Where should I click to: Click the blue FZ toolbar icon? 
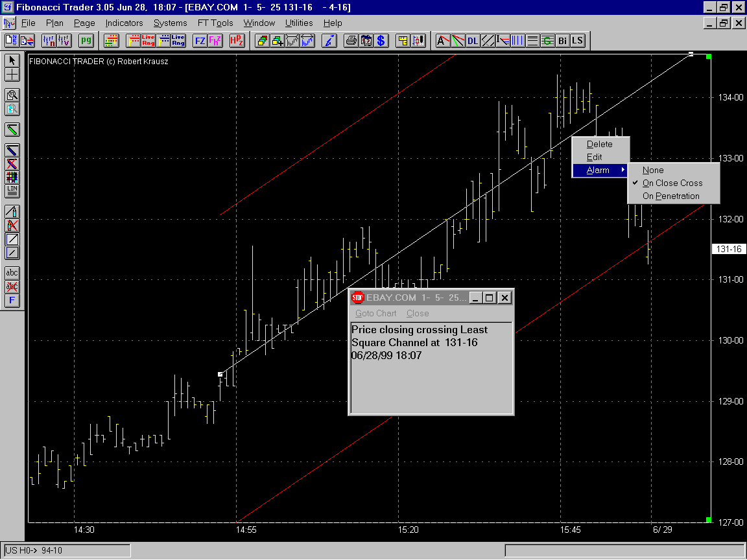click(x=200, y=41)
